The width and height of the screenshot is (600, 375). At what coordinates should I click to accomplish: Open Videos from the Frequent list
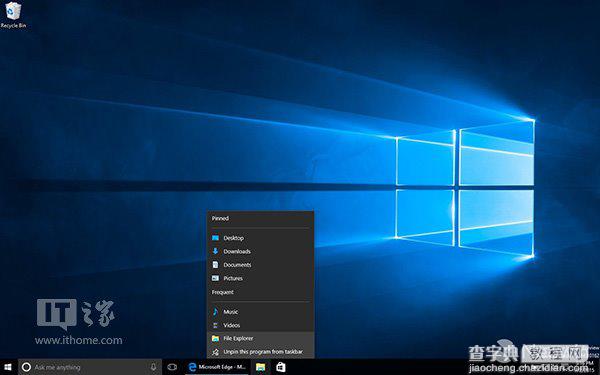click(x=261, y=325)
